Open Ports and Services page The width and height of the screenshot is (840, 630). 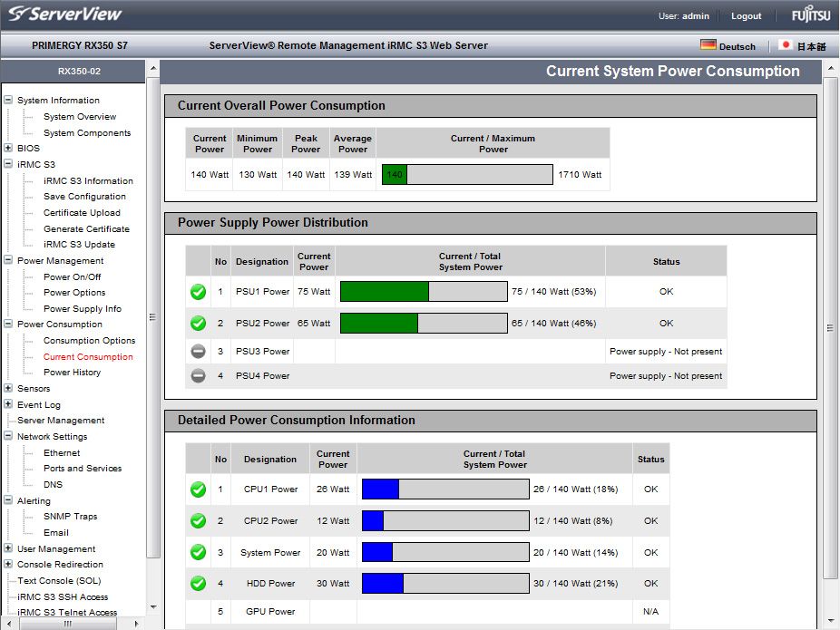(x=83, y=469)
